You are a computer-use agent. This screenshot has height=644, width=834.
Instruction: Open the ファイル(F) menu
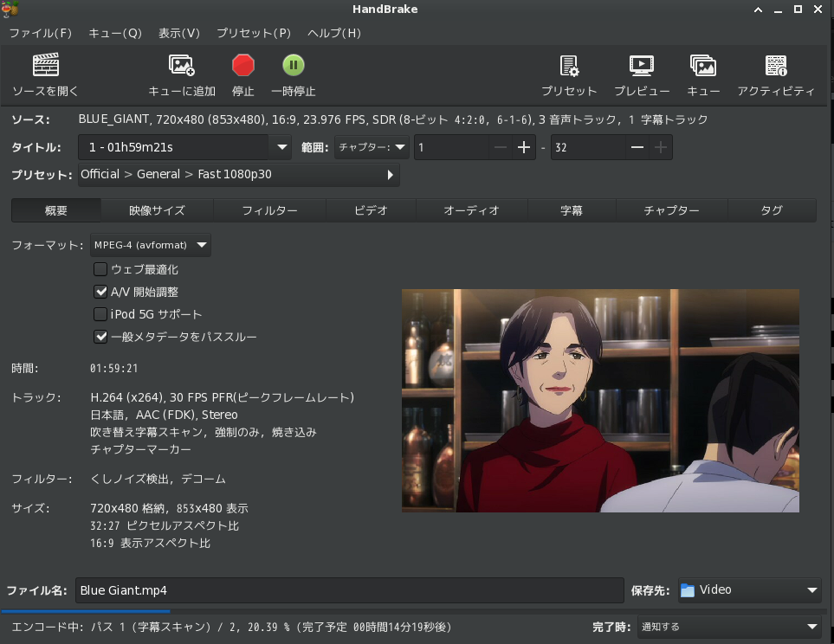coord(41,33)
